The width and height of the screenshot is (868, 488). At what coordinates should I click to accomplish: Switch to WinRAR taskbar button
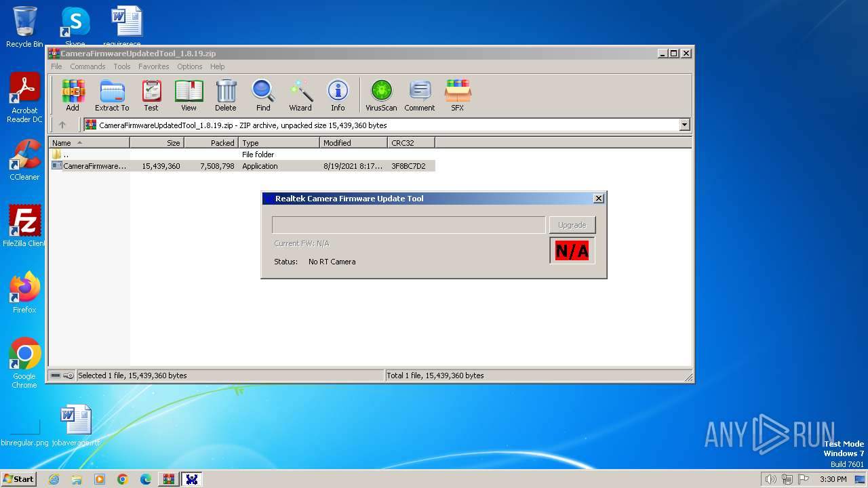click(169, 479)
